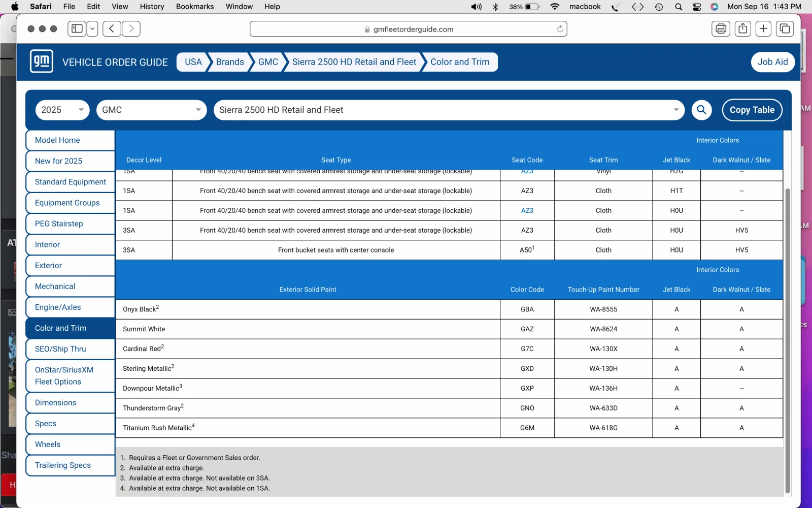Open Equipment Groups sidebar page
Viewport: 812px width, 508px height.
[x=71, y=203]
